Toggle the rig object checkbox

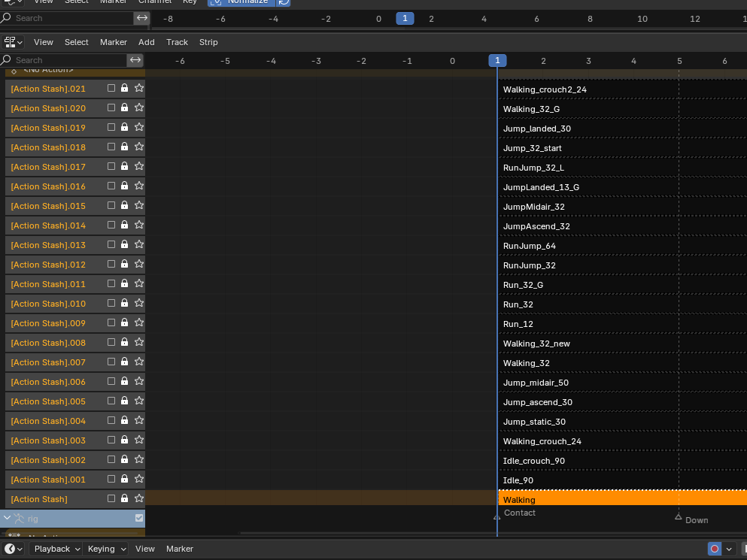pos(138,518)
